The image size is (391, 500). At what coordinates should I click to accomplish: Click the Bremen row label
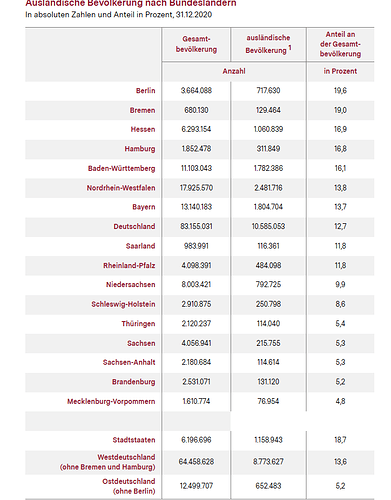pos(142,110)
